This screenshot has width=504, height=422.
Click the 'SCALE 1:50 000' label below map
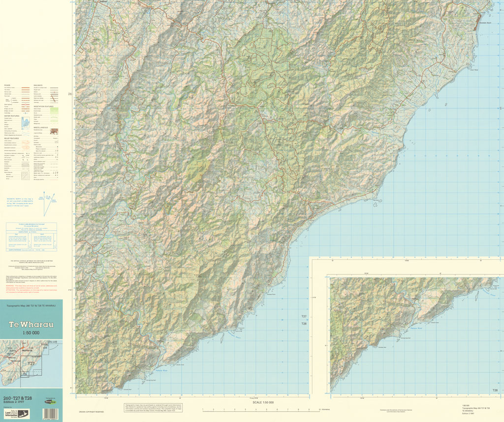(x=263, y=402)
